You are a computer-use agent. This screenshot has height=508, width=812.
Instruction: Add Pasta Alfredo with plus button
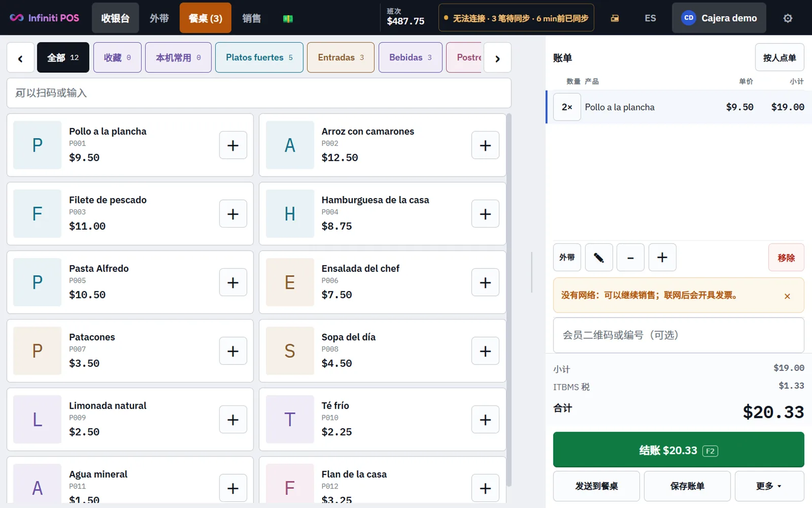point(233,282)
